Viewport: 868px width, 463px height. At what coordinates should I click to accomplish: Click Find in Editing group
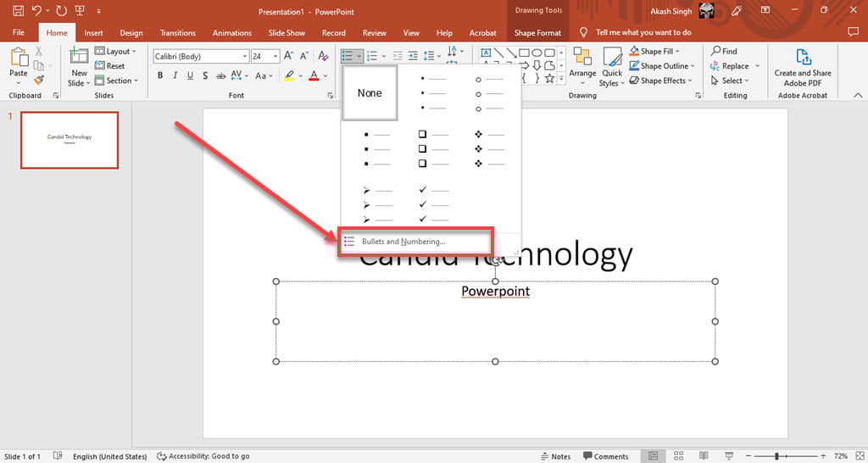tap(724, 51)
